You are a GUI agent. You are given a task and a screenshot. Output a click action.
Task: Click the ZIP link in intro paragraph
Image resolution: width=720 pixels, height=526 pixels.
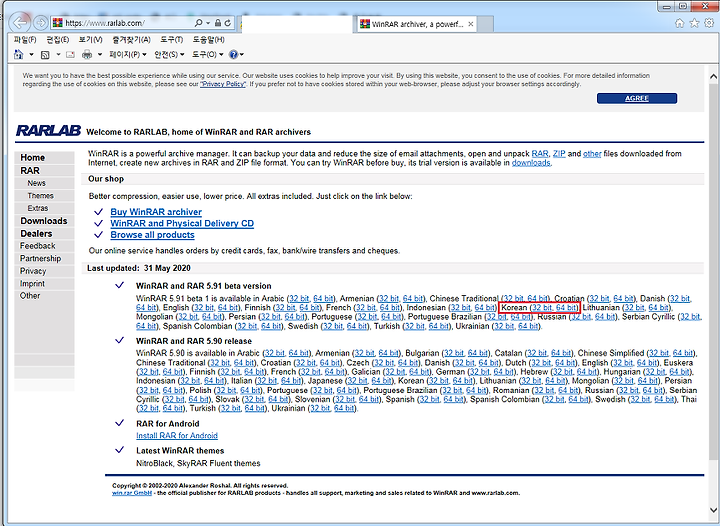[x=559, y=154]
